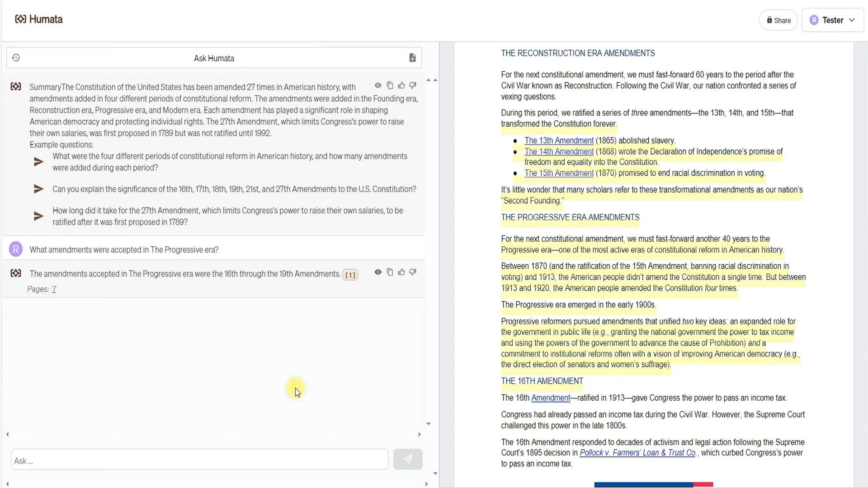Copy the Progressive era answer text
The width and height of the screenshot is (868, 488).
[x=390, y=272]
